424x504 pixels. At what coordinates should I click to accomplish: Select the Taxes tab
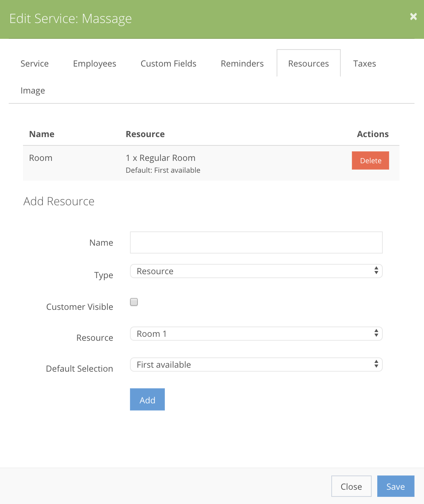point(364,63)
